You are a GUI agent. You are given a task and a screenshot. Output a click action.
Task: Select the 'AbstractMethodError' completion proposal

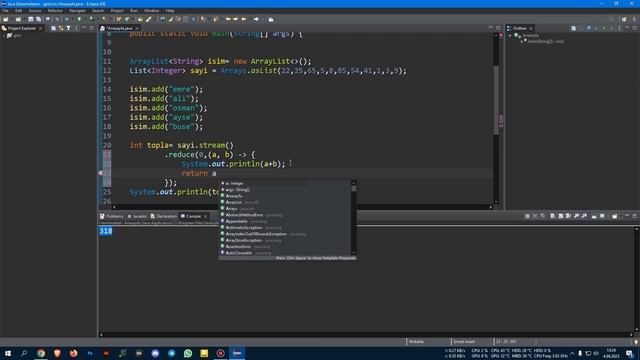pos(285,215)
